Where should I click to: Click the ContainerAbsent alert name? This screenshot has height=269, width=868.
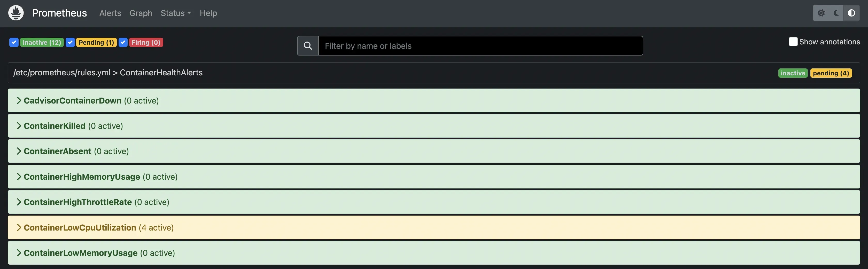(58, 151)
